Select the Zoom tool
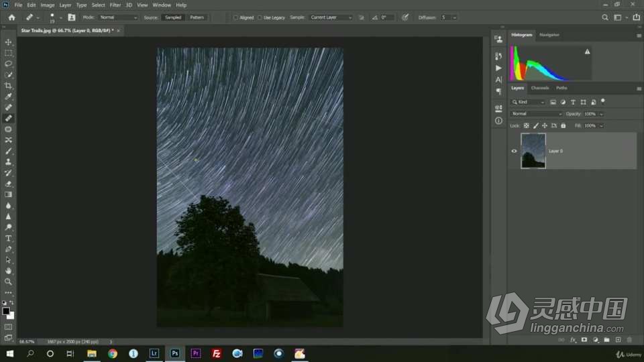The width and height of the screenshot is (644, 362). [x=8, y=282]
